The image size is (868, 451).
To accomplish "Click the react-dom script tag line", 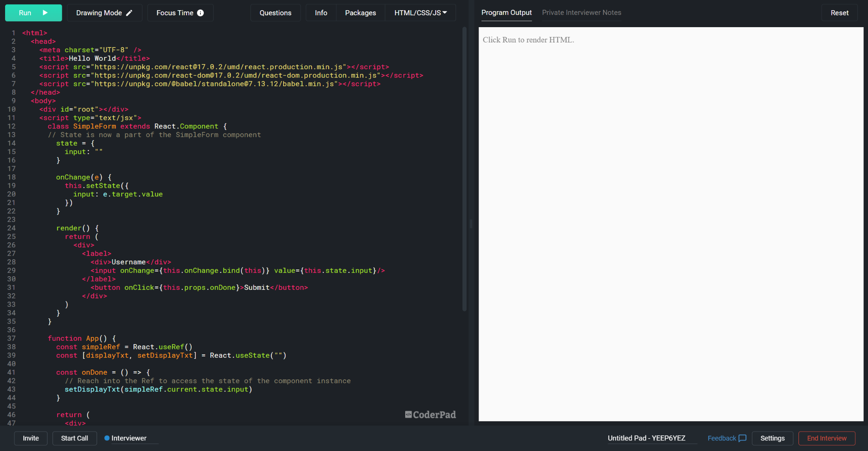I will coord(231,76).
